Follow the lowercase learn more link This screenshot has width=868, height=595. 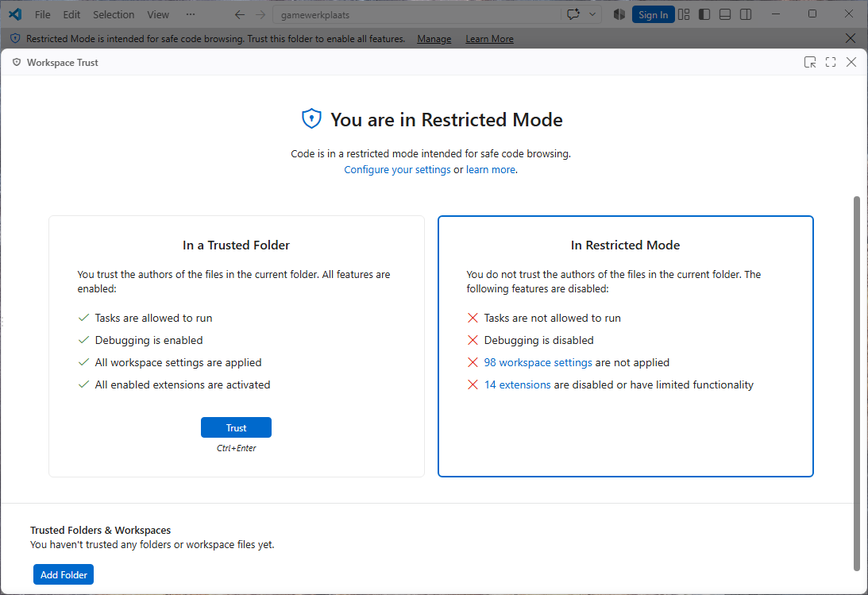(491, 169)
